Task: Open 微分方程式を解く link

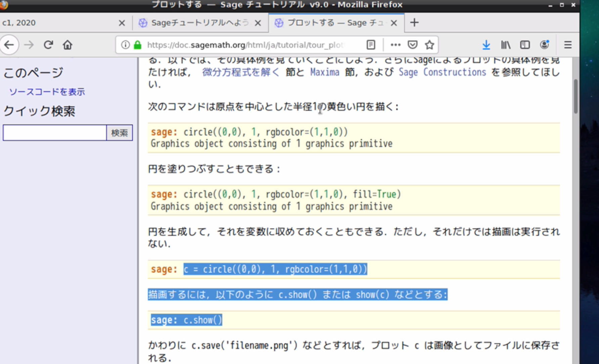Action: click(x=240, y=72)
